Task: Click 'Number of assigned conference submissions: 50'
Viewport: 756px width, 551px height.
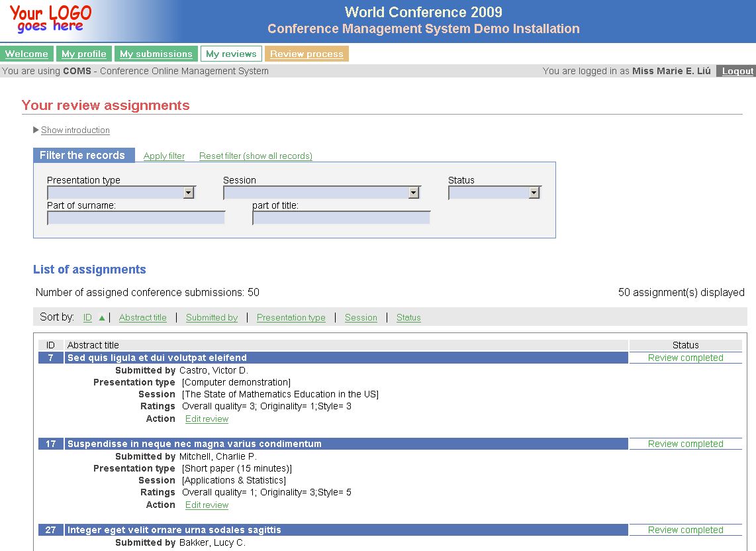Action: coord(147,292)
